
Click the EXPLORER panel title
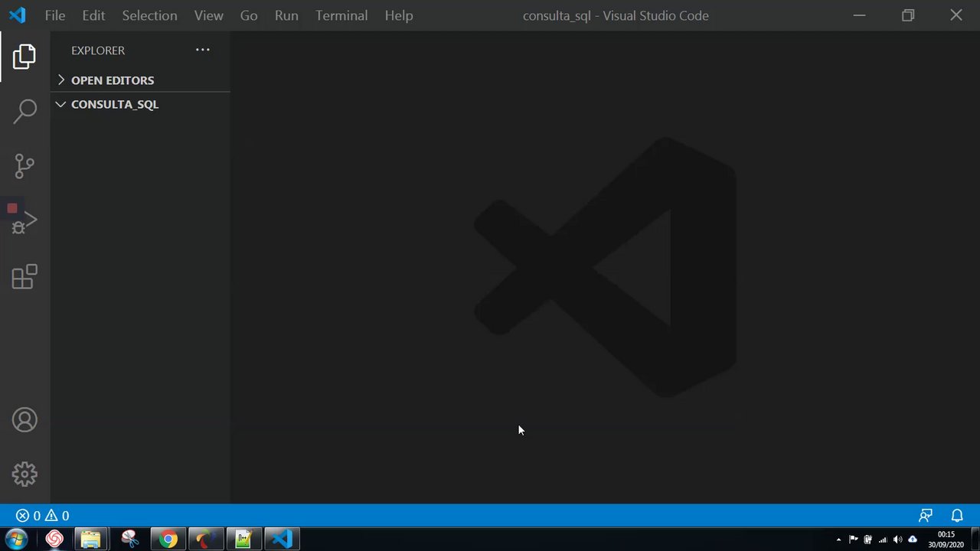pos(98,51)
